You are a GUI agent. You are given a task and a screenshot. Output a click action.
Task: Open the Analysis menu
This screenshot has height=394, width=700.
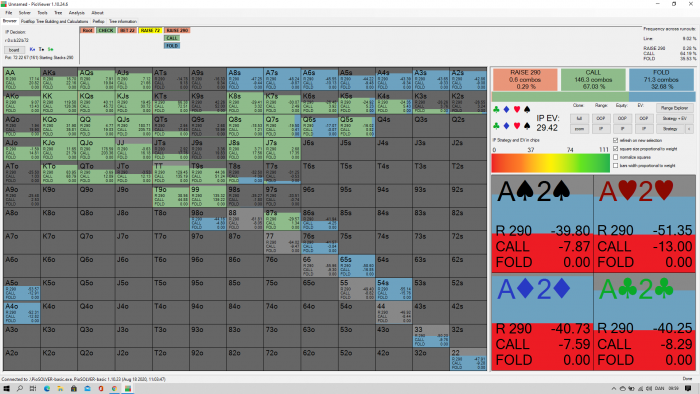(76, 13)
